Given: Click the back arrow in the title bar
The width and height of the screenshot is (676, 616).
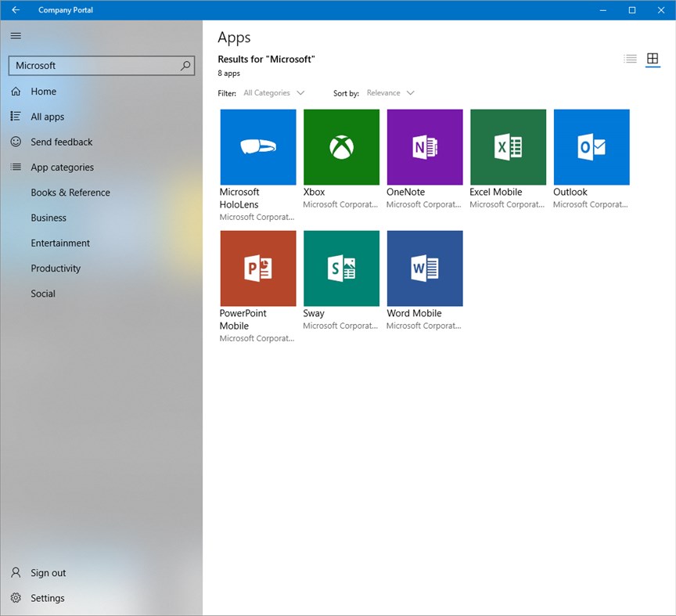Looking at the screenshot, I should [15, 10].
